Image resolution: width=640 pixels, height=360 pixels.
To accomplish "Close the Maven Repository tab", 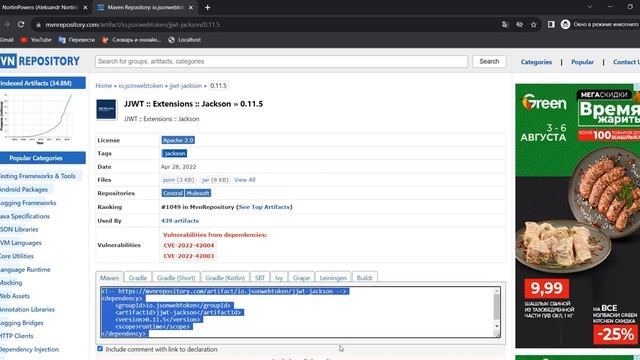I will (191, 7).
